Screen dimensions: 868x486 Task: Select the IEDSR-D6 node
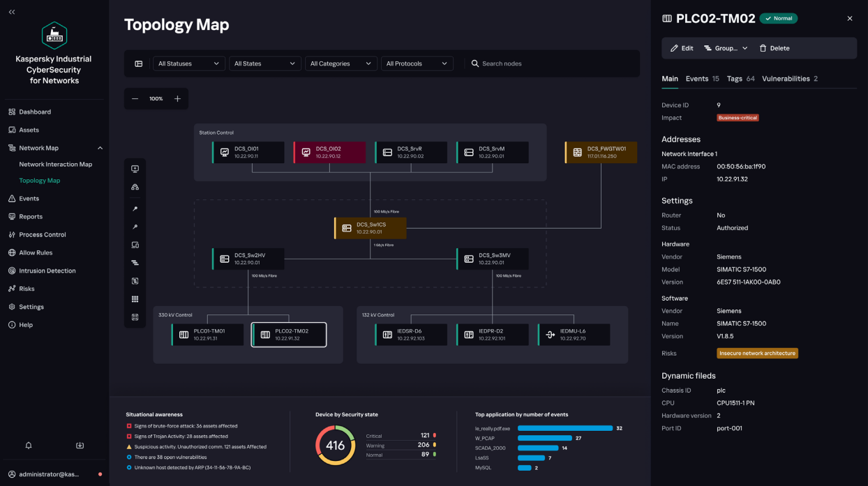coord(411,335)
